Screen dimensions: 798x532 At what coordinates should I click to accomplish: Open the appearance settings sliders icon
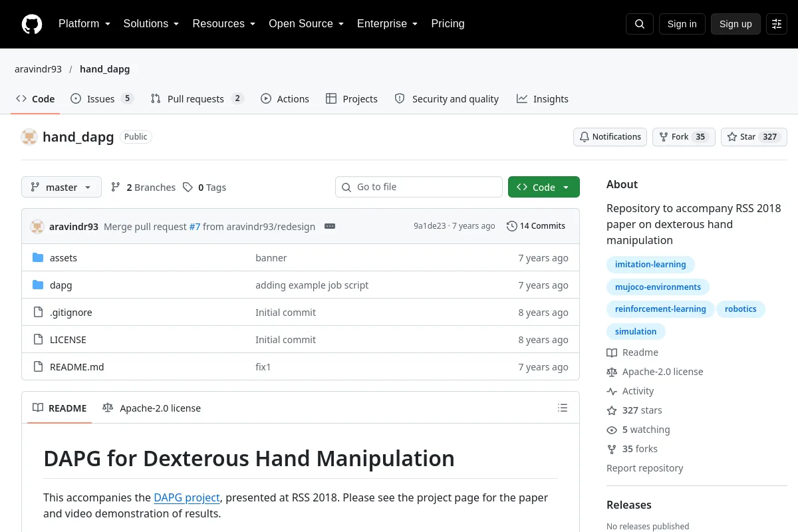tap(777, 24)
